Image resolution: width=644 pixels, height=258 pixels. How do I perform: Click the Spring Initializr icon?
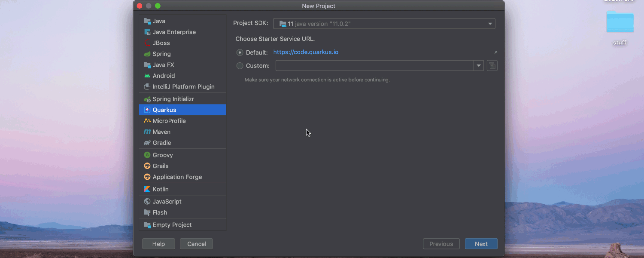147,99
